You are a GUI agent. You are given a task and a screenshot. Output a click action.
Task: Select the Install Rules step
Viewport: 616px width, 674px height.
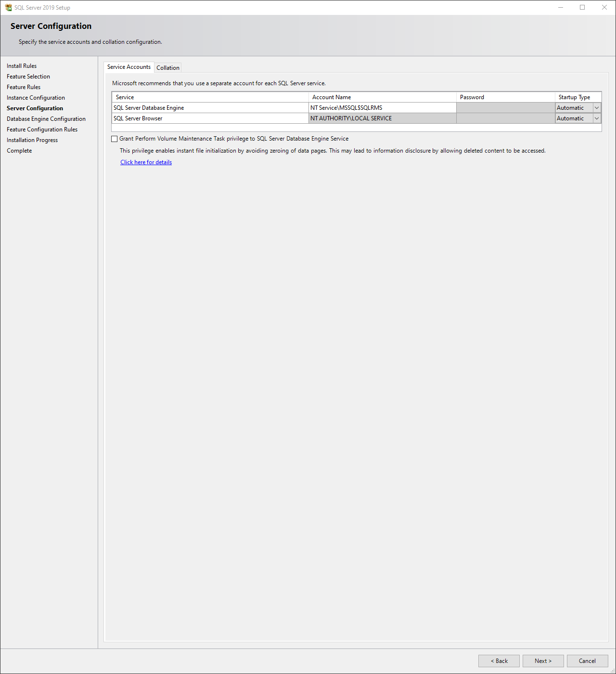point(22,66)
